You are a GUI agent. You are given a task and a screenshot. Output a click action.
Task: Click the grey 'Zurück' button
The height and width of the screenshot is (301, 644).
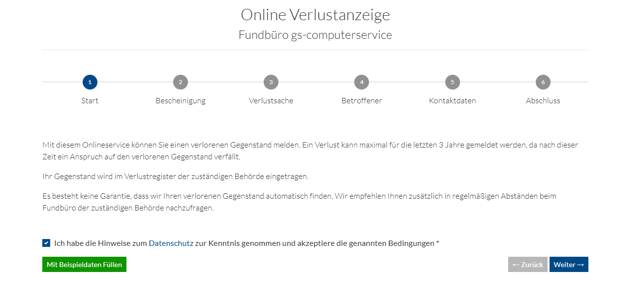tap(527, 265)
